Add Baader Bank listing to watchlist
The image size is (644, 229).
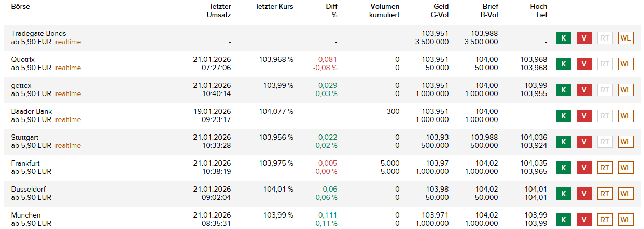click(626, 116)
